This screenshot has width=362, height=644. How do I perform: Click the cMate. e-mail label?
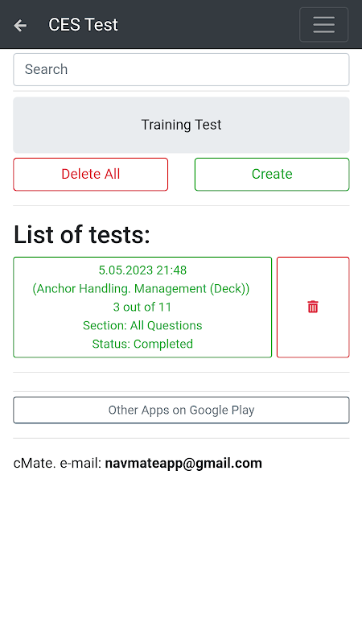[x=57, y=464]
